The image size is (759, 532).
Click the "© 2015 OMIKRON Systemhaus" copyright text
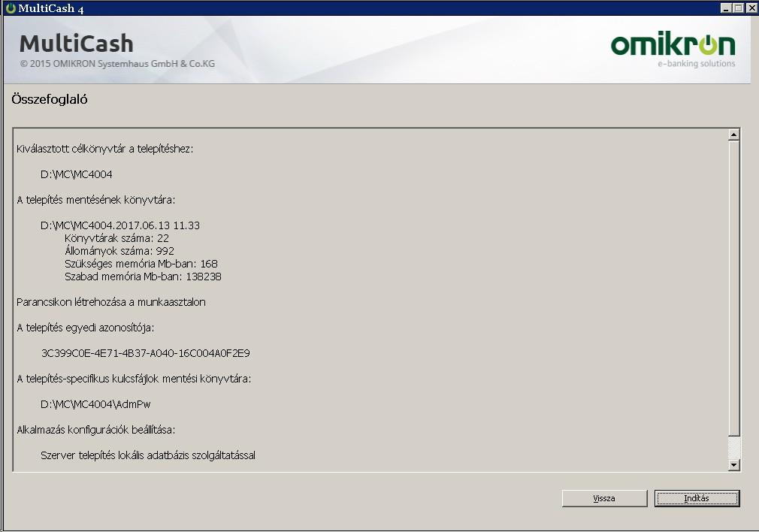pos(118,63)
